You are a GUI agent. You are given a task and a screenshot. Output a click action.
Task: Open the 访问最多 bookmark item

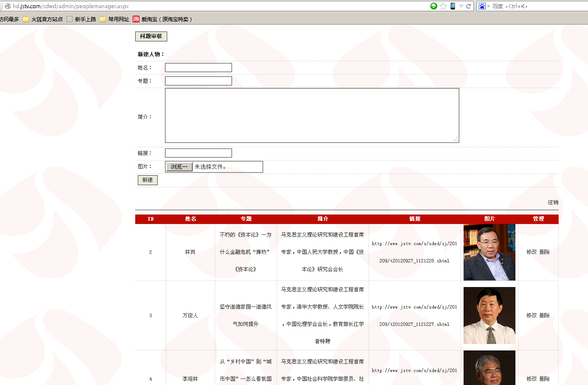[10, 19]
